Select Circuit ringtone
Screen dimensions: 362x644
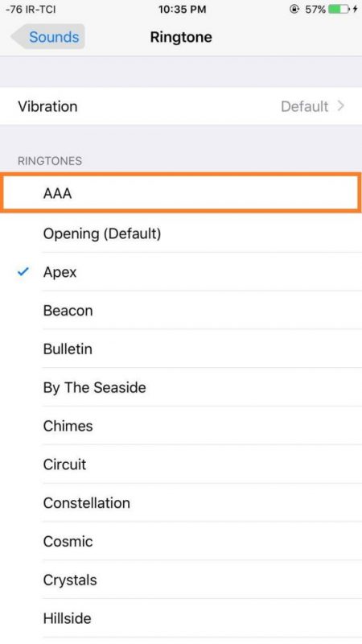click(181, 464)
